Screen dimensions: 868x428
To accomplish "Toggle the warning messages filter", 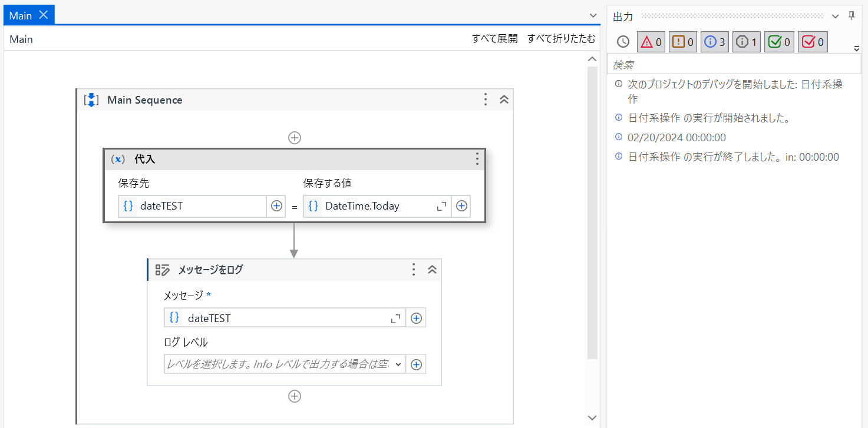I will click(682, 42).
